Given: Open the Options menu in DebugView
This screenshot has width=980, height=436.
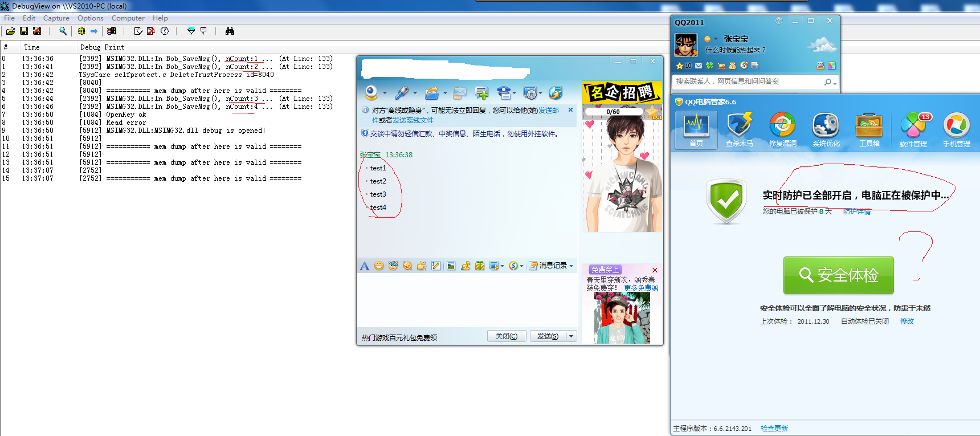Looking at the screenshot, I should click(91, 18).
